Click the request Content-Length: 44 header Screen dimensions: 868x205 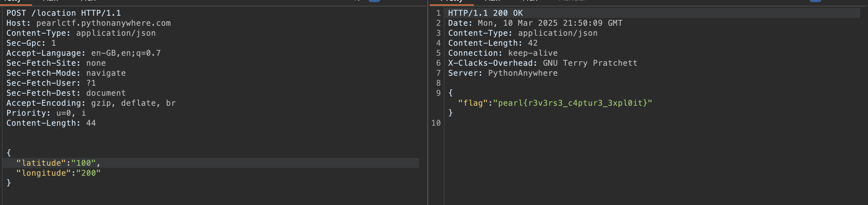51,123
